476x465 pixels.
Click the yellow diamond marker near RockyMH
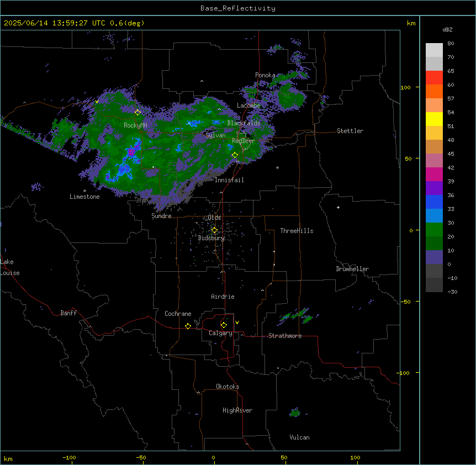tap(138, 113)
